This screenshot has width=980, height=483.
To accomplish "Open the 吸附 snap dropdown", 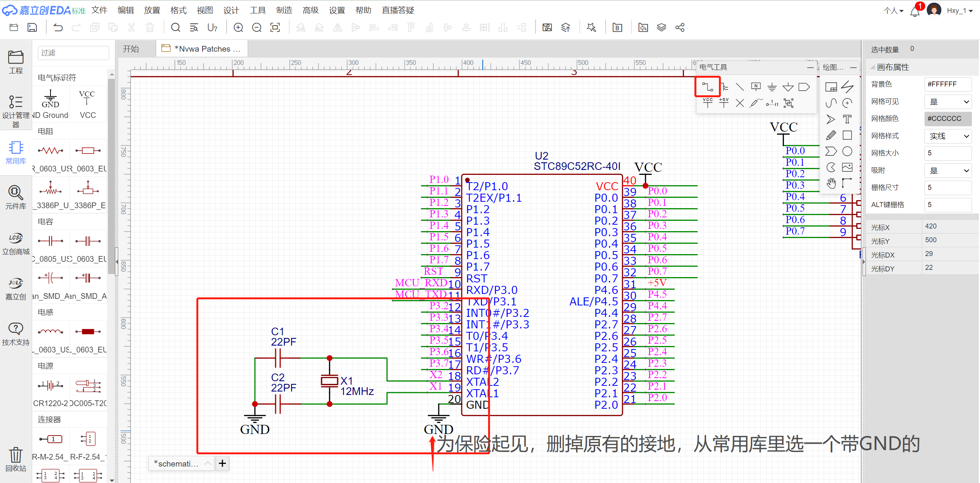I will click(948, 171).
